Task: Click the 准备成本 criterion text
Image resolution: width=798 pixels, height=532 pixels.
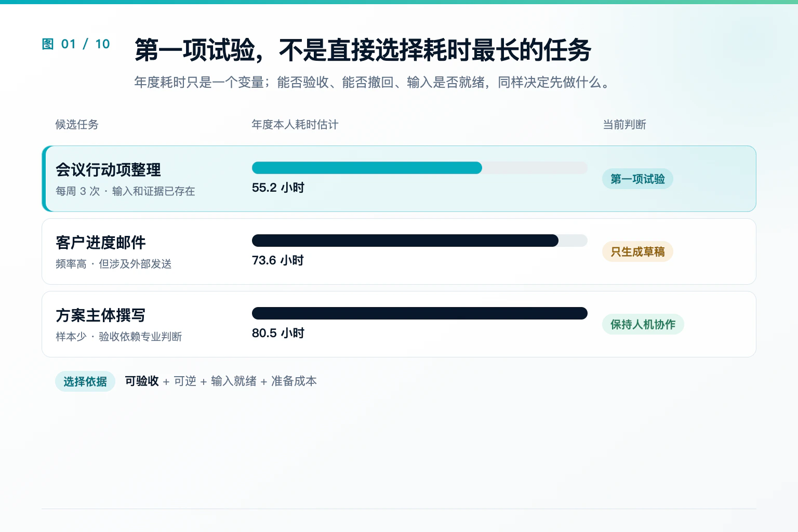Action: (294, 381)
